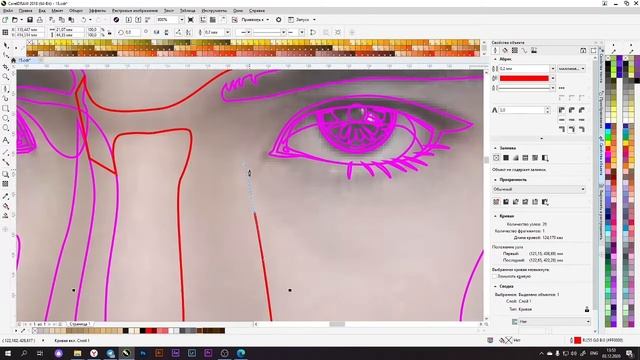
Task: Toggle the Close Curve property bar button
Action: [313, 32]
